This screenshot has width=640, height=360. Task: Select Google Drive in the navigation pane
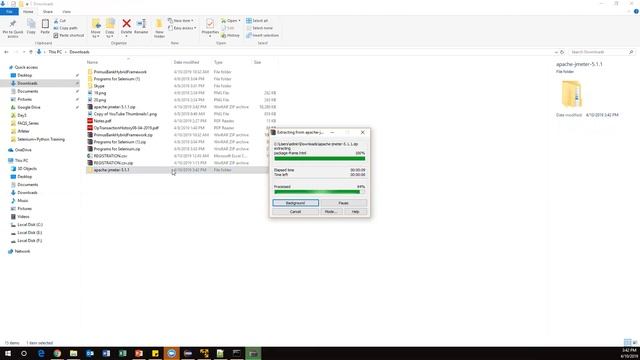(29, 107)
